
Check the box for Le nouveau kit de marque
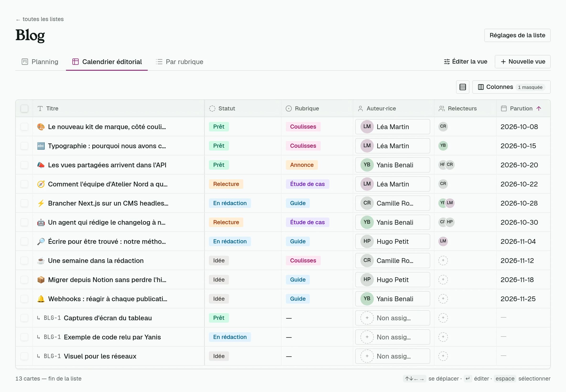(24, 127)
